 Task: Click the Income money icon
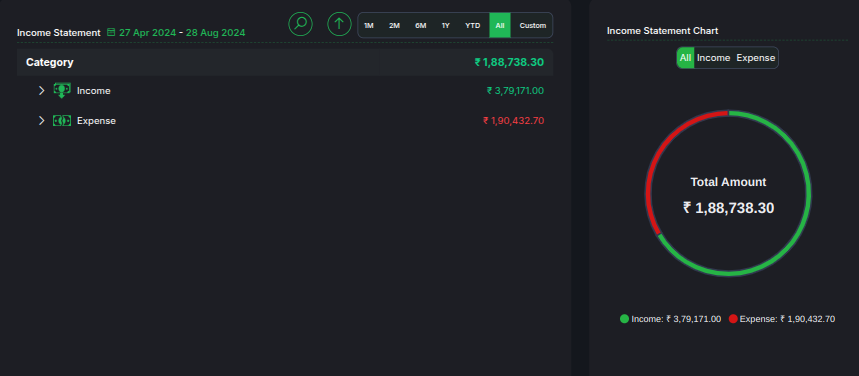click(x=62, y=90)
